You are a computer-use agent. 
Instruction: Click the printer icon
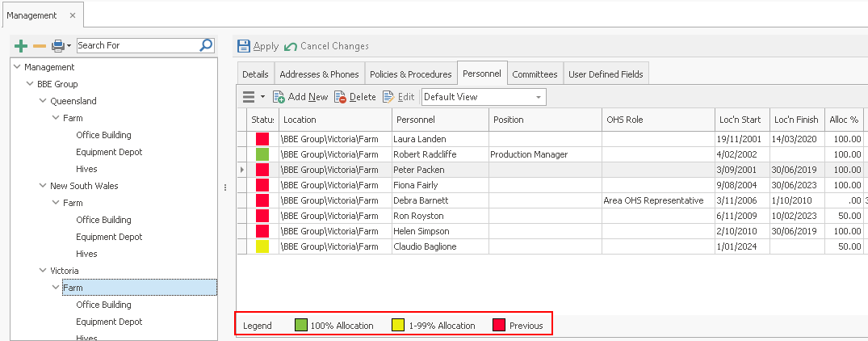click(58, 46)
